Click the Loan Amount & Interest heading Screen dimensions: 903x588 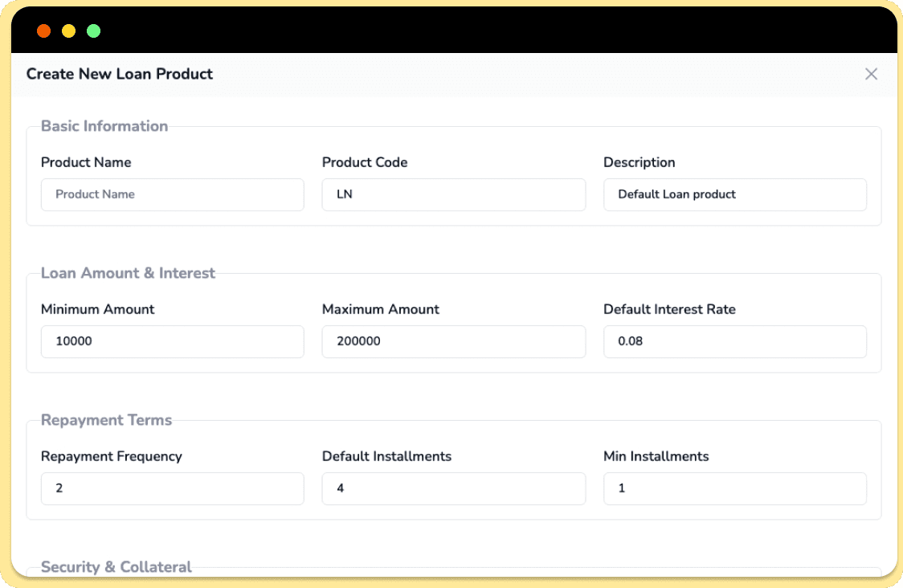(x=128, y=273)
